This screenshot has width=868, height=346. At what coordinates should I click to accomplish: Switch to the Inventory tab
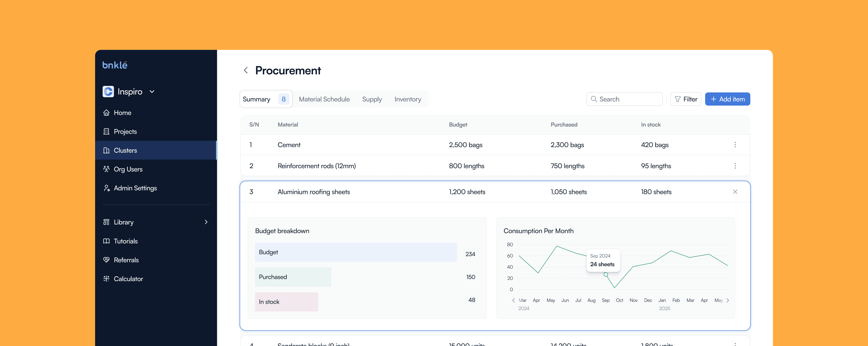[x=408, y=99]
